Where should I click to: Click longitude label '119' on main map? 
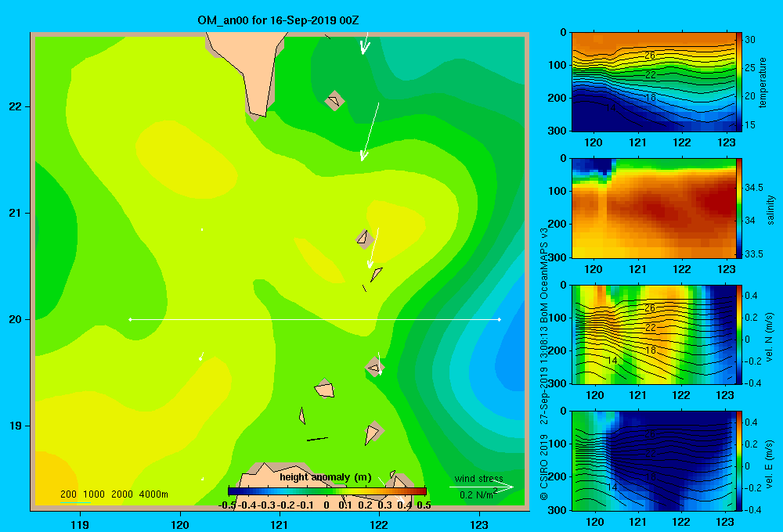click(x=80, y=525)
